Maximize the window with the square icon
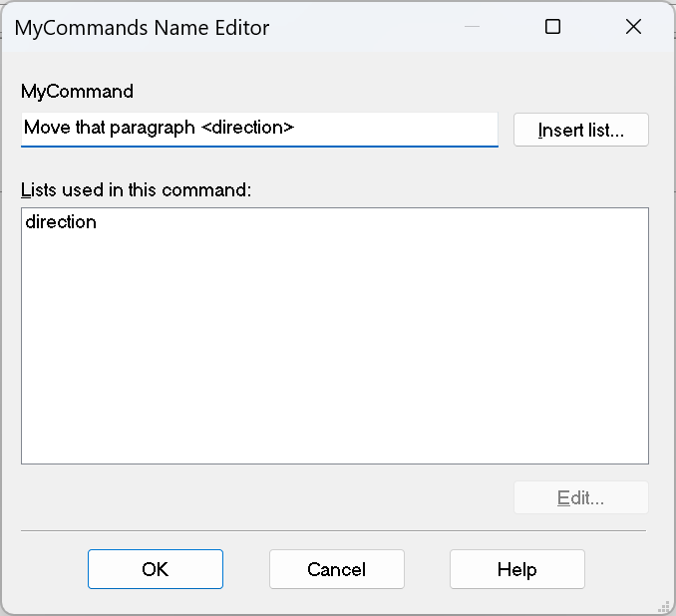Viewport: 676px width, 616px height. pos(552,27)
